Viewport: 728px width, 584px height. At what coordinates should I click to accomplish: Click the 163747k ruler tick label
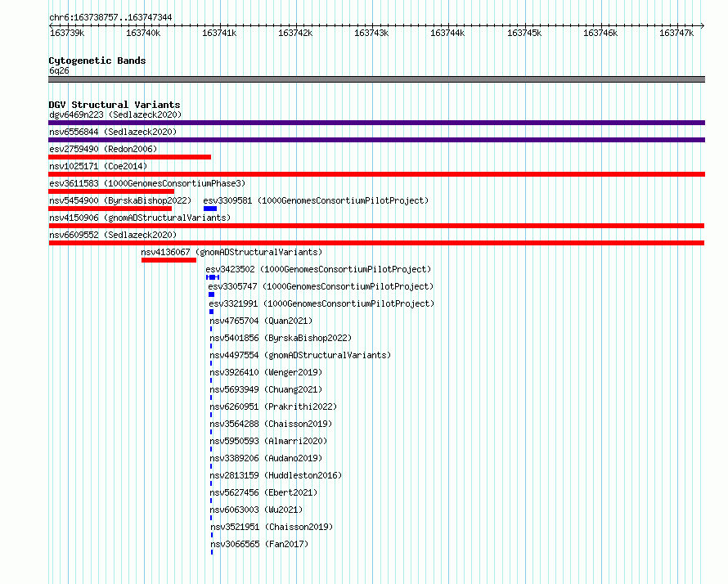[x=676, y=33]
